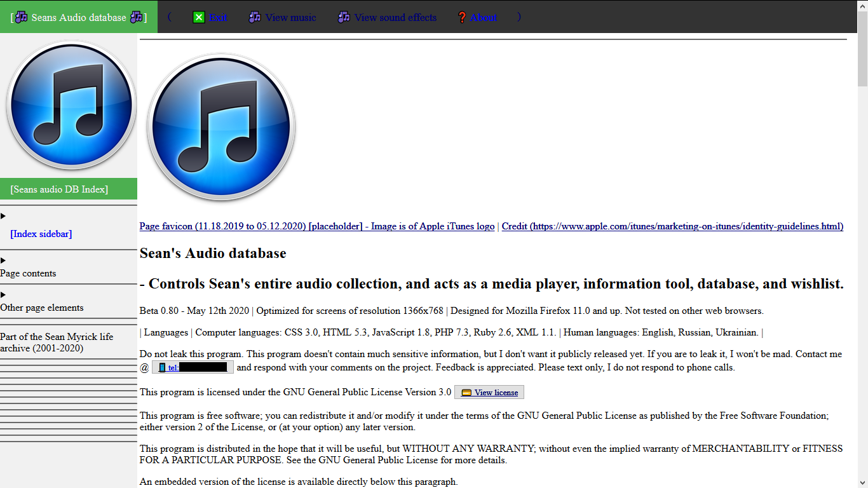Click 'An embedded version of the license' sentence
This screenshot has height=488, width=868.
299,482
